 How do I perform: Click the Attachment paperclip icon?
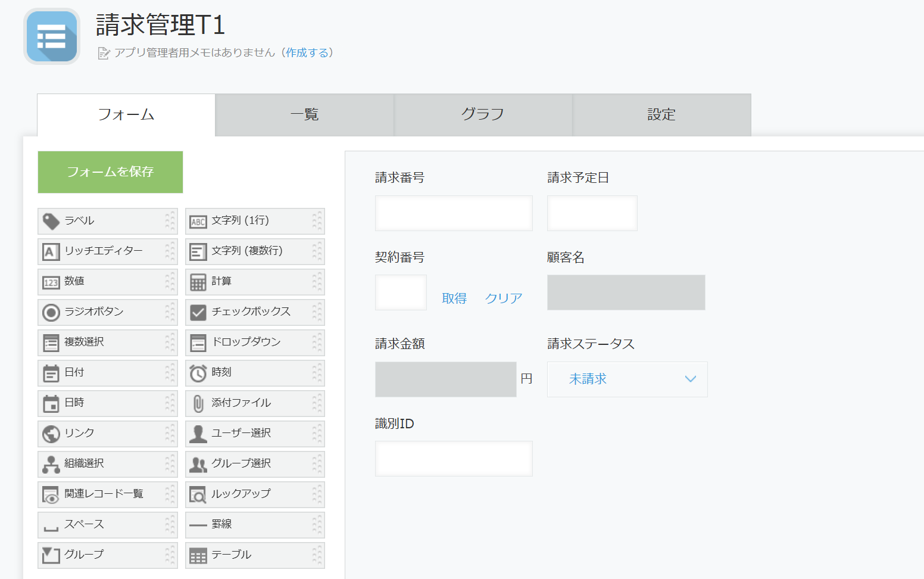click(198, 404)
